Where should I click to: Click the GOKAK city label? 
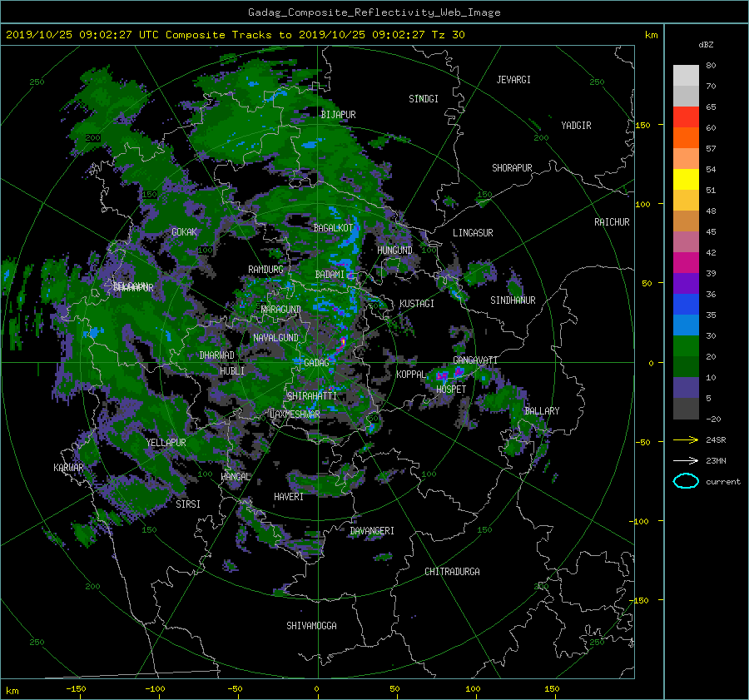point(184,231)
